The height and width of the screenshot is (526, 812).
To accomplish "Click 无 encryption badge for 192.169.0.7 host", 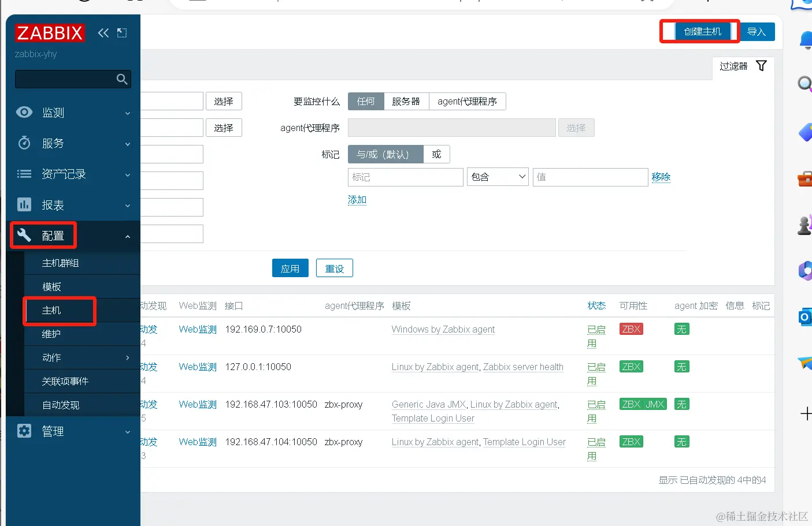I will 682,329.
